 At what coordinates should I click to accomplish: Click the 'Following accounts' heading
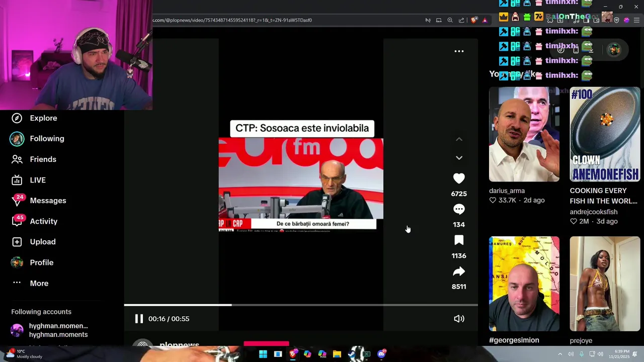[41, 312]
